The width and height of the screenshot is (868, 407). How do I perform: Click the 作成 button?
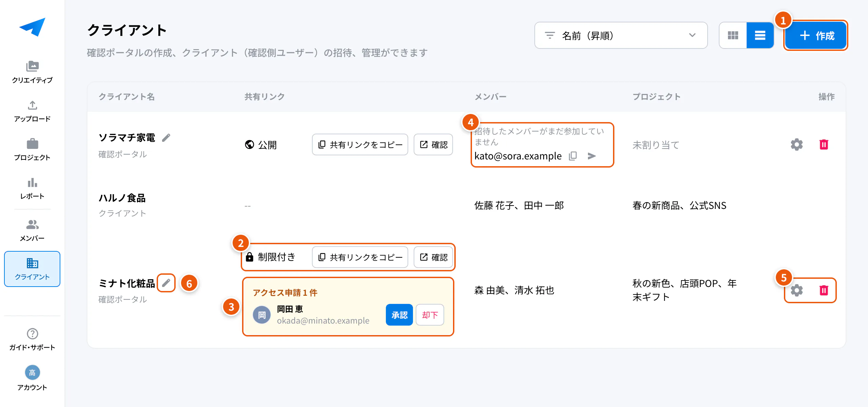816,35
